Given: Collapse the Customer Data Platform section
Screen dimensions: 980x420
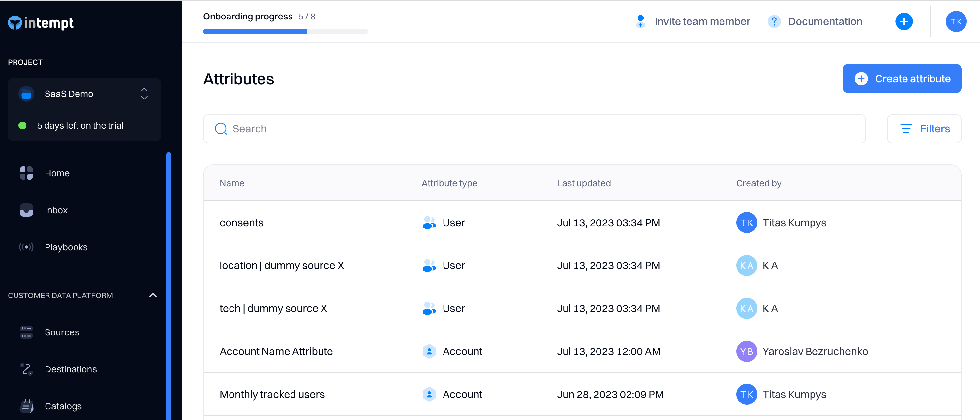Looking at the screenshot, I should [153, 295].
